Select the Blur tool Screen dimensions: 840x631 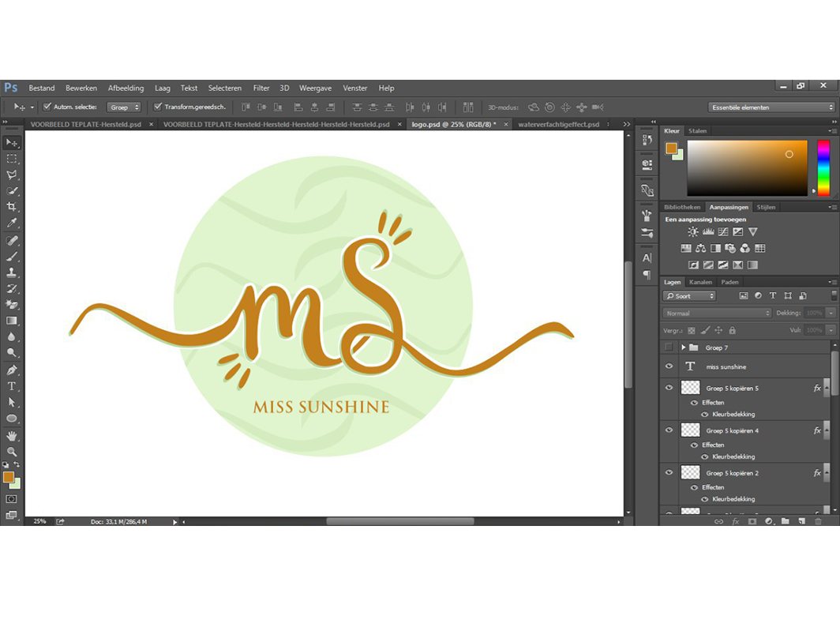coord(12,336)
